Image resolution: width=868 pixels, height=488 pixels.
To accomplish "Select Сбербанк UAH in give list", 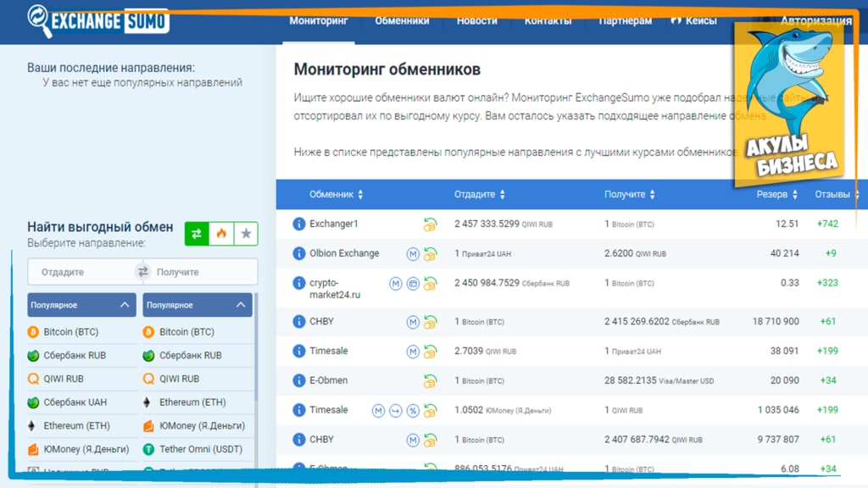I will point(67,402).
